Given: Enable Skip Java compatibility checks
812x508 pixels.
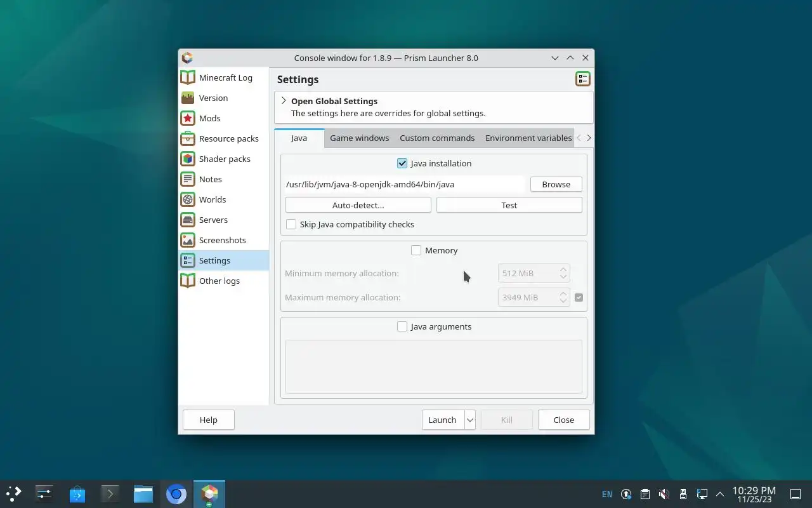Looking at the screenshot, I should point(291,224).
